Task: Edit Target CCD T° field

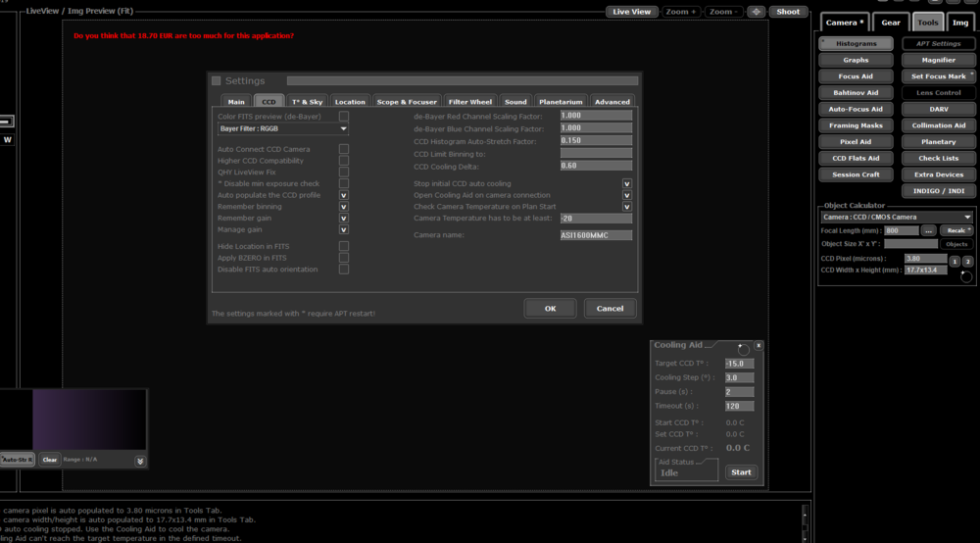Action: point(739,364)
